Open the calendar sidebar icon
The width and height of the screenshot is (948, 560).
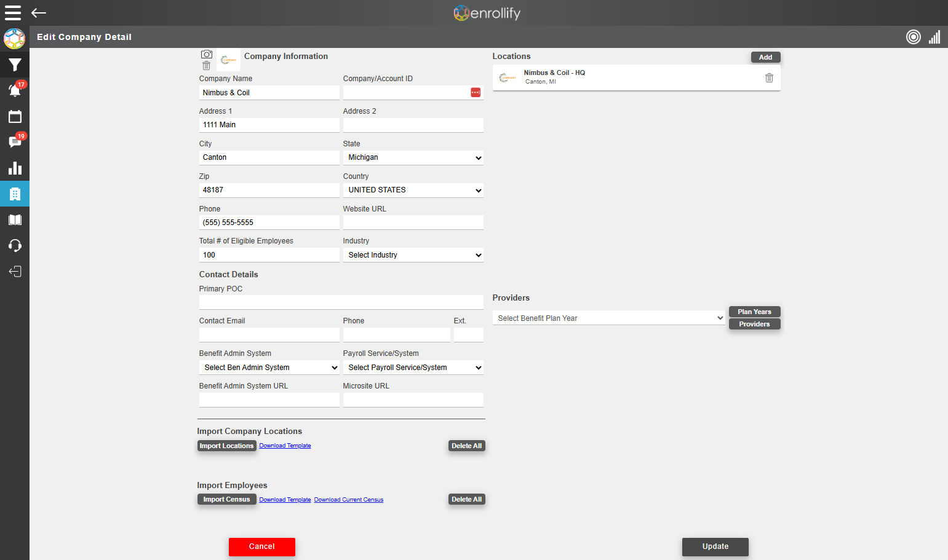pos(15,116)
